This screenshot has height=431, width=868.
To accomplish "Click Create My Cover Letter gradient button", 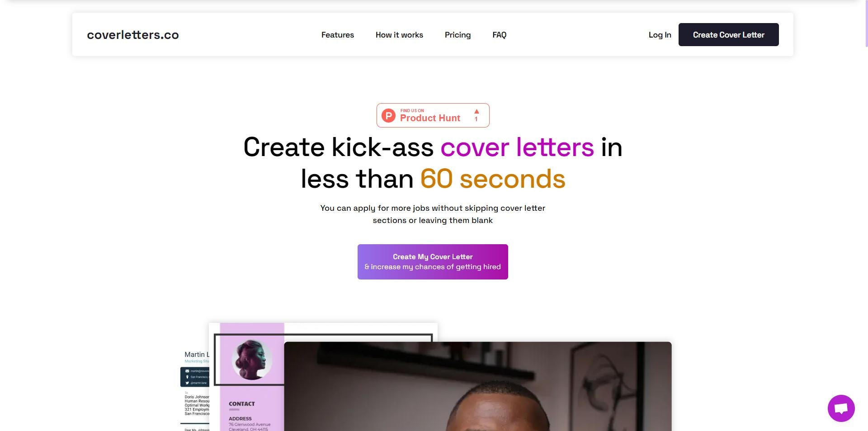I will (433, 262).
